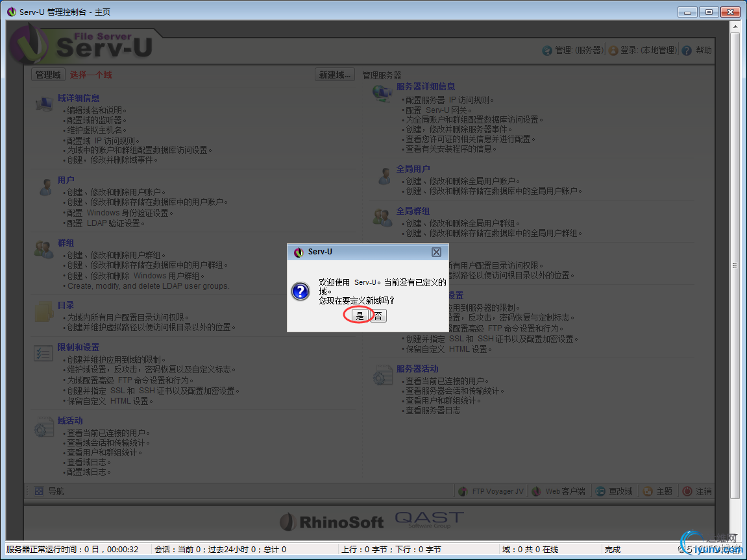The height and width of the screenshot is (560, 747).
Task: Open the 域详细信息 link
Action: click(79, 98)
